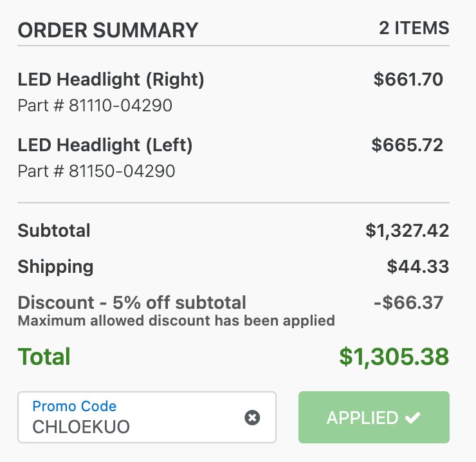Click the discount amount -$66.37
This screenshot has width=476, height=462.
[x=408, y=302]
